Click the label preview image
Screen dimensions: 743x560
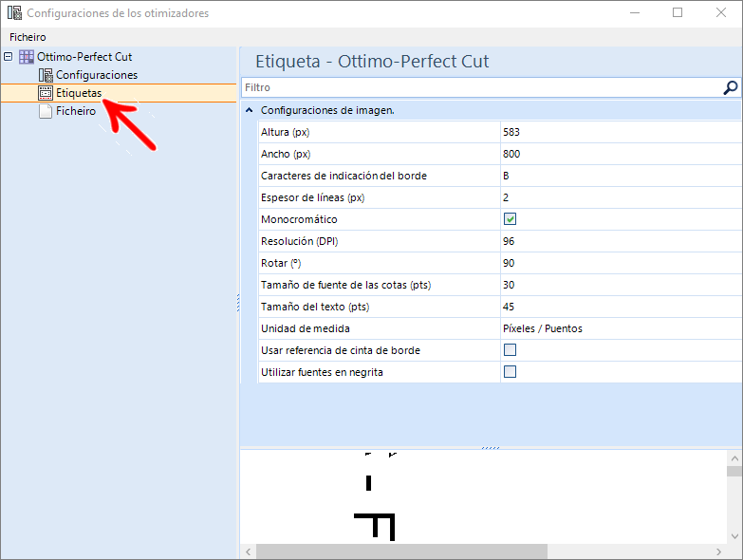point(483,496)
